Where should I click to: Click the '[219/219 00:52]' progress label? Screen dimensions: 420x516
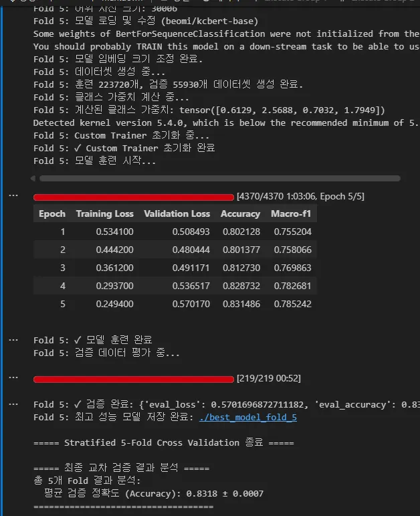(x=268, y=378)
